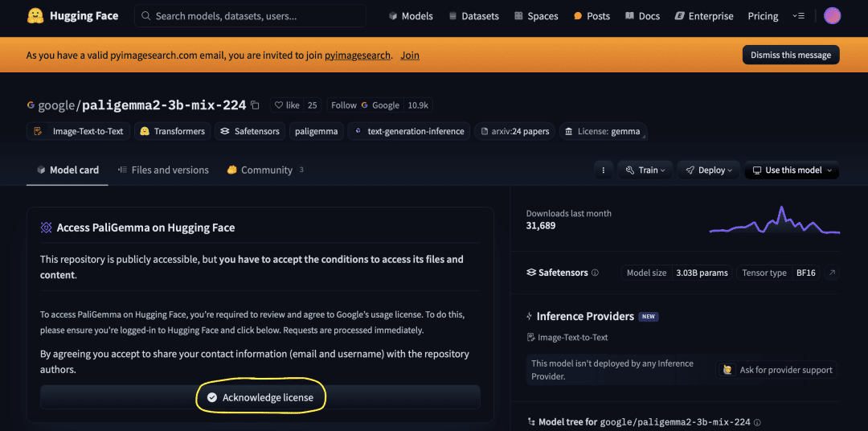Dismiss this message banner button
The width and height of the screenshot is (868, 431).
click(x=791, y=55)
